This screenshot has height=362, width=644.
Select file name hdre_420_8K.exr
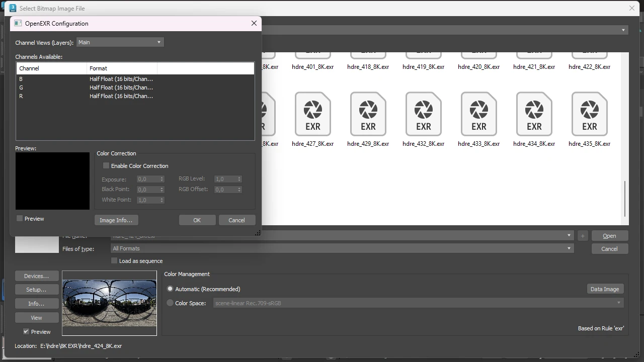tap(478, 67)
